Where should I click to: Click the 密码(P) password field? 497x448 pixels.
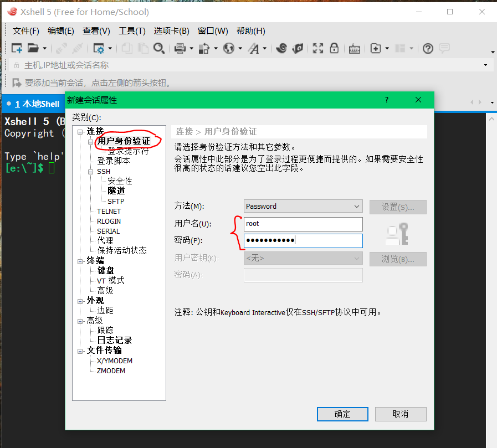(303, 240)
